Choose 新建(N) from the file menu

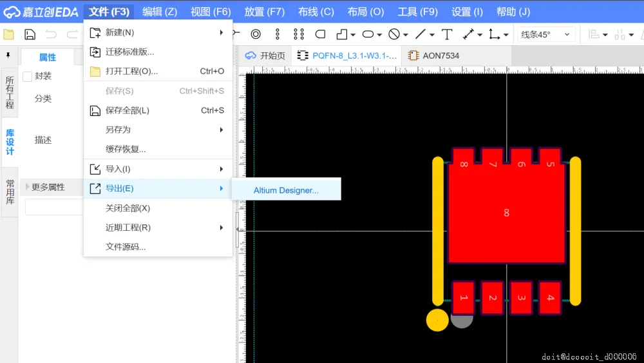tap(158, 32)
